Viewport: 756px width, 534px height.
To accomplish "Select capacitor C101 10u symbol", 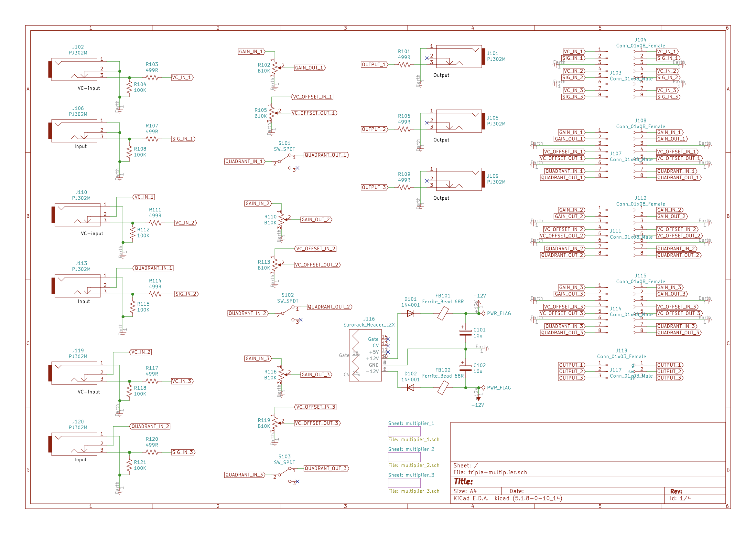I will 466,333.
